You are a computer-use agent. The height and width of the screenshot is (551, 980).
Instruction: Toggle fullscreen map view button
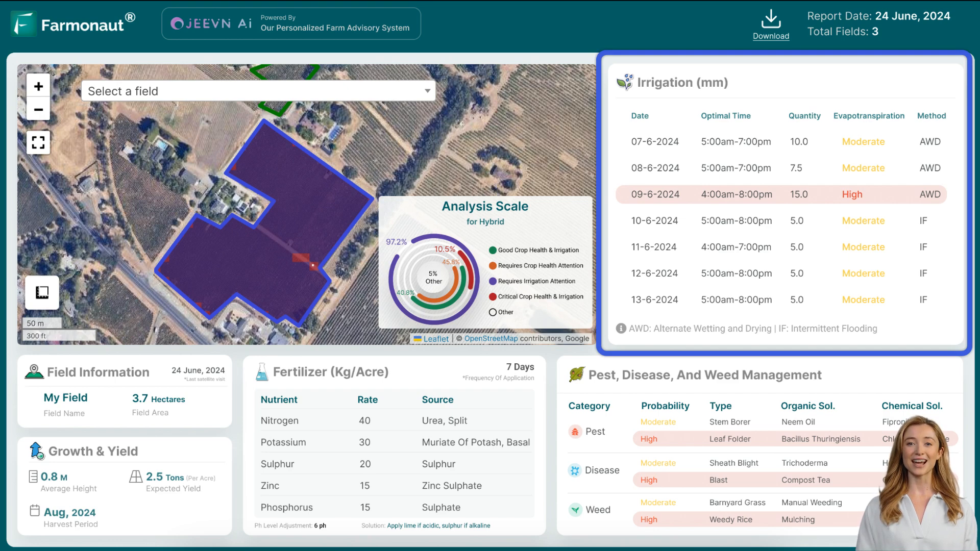coord(38,142)
